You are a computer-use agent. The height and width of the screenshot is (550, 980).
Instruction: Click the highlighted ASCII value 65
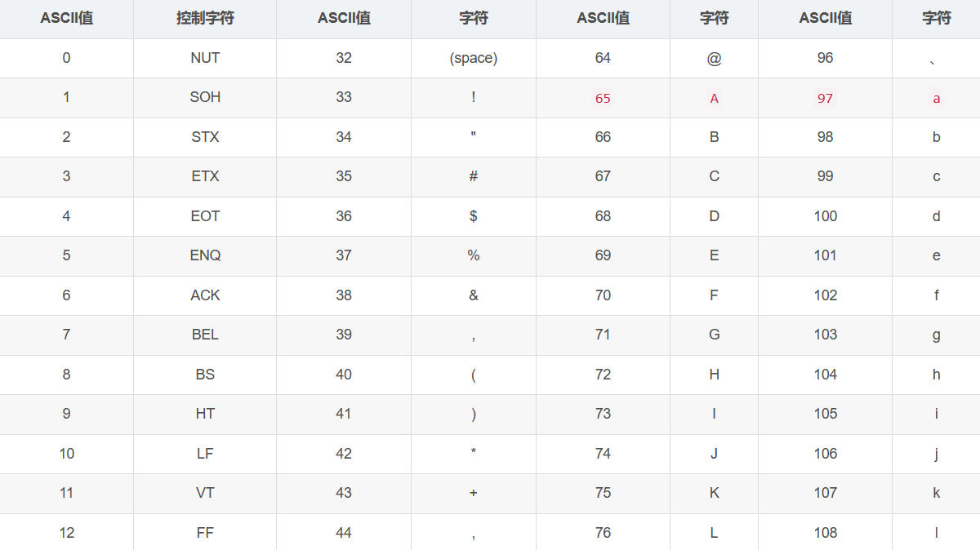(x=603, y=98)
